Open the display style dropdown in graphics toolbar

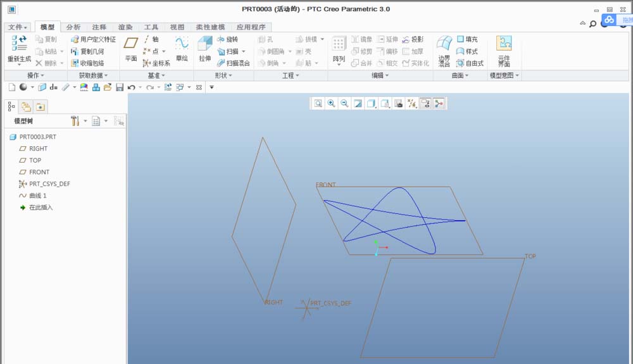coord(371,104)
